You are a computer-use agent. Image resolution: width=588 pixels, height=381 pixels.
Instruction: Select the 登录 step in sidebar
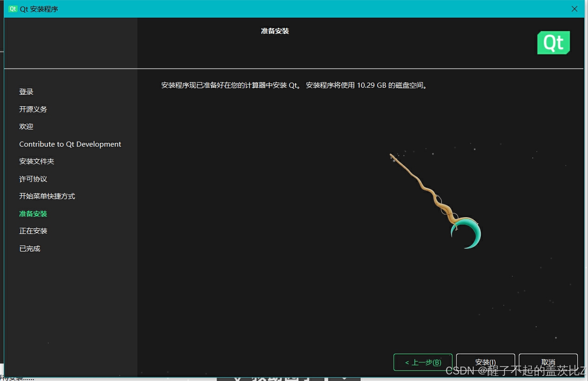pyautogui.click(x=26, y=92)
